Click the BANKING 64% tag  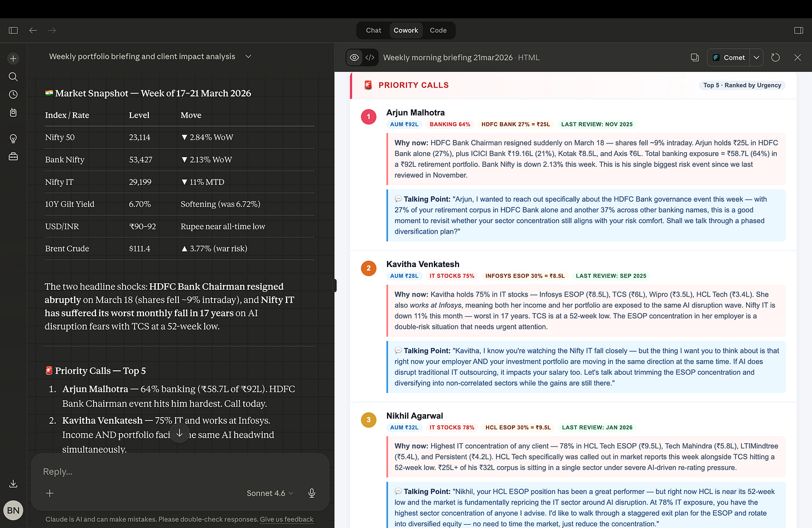click(450, 124)
